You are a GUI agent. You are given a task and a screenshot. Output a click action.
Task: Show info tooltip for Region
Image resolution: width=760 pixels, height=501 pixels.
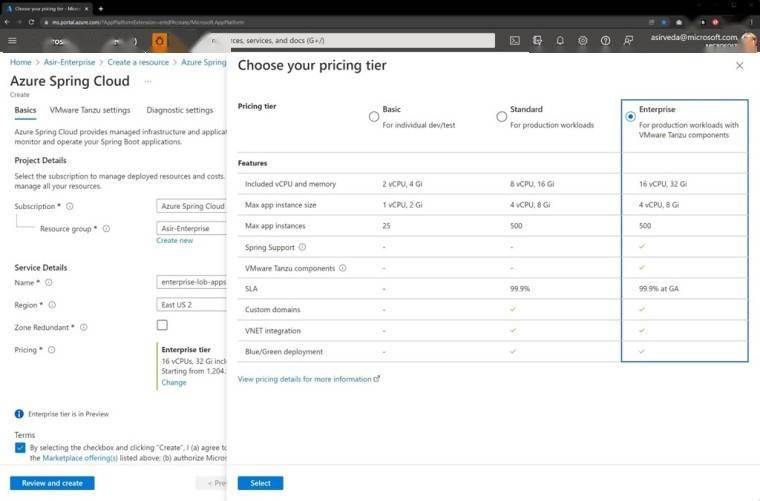tap(52, 305)
